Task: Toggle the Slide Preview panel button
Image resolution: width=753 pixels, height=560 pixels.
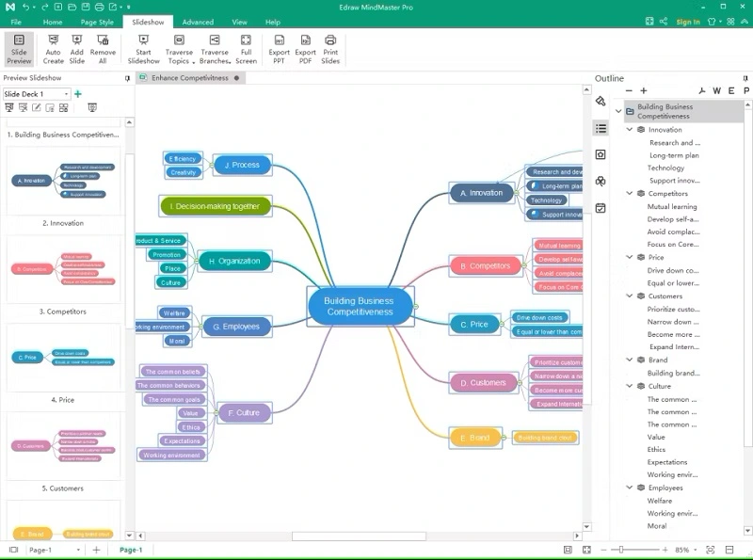Action: click(19, 49)
